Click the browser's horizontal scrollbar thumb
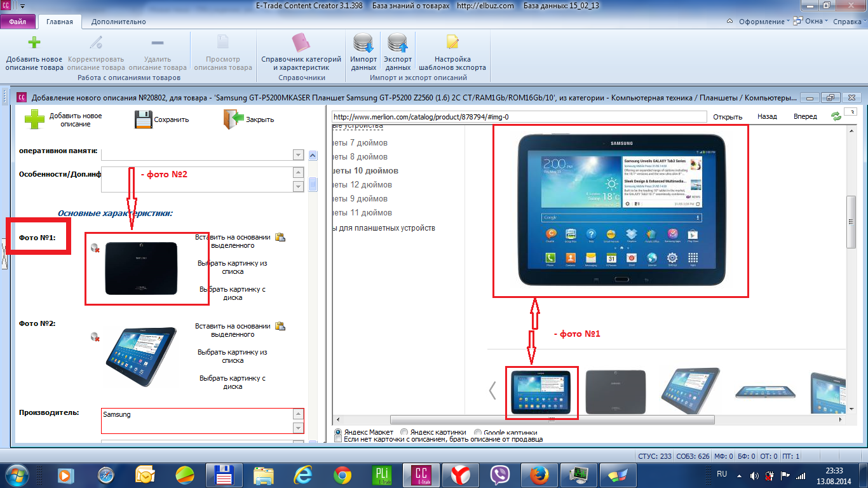The image size is (868, 488). coord(552,419)
